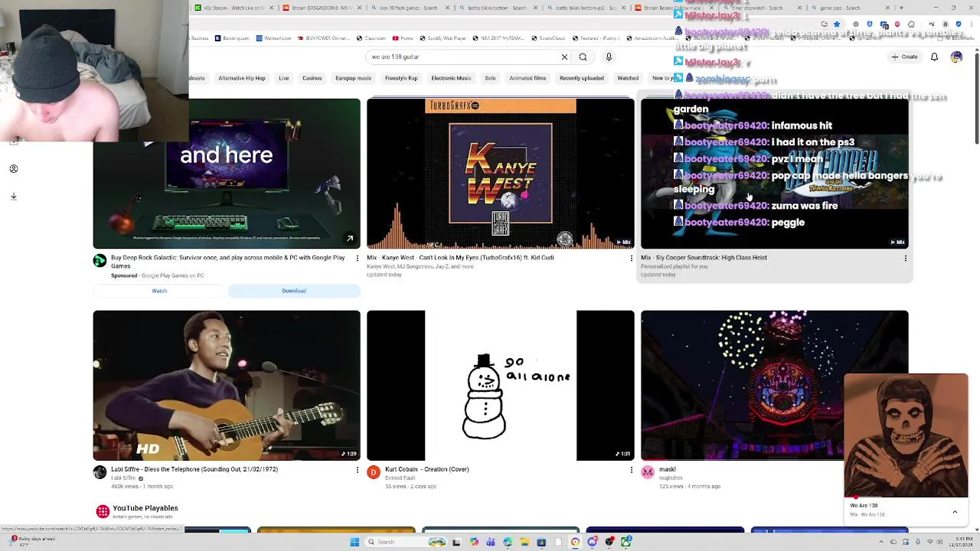980x551 pixels.
Task: Open the You profile icon in sidebar
Action: coord(13,168)
